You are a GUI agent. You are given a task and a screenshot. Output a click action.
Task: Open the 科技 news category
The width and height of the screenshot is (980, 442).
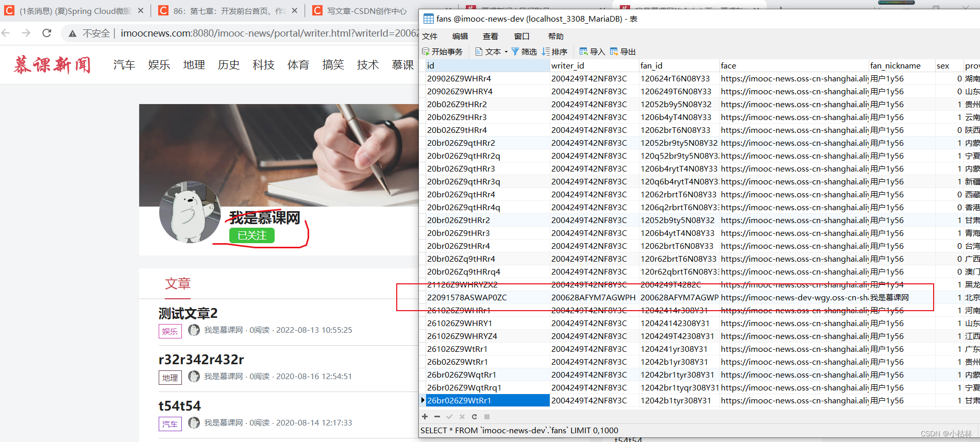(264, 65)
